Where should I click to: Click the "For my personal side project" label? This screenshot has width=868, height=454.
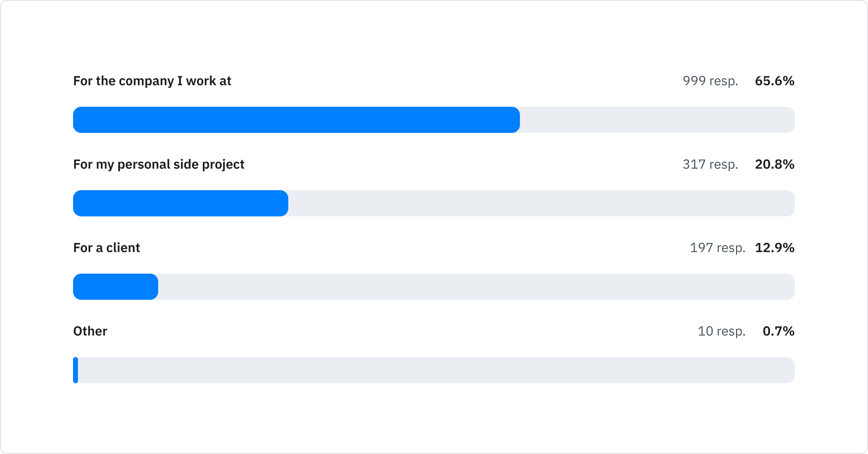click(x=158, y=164)
